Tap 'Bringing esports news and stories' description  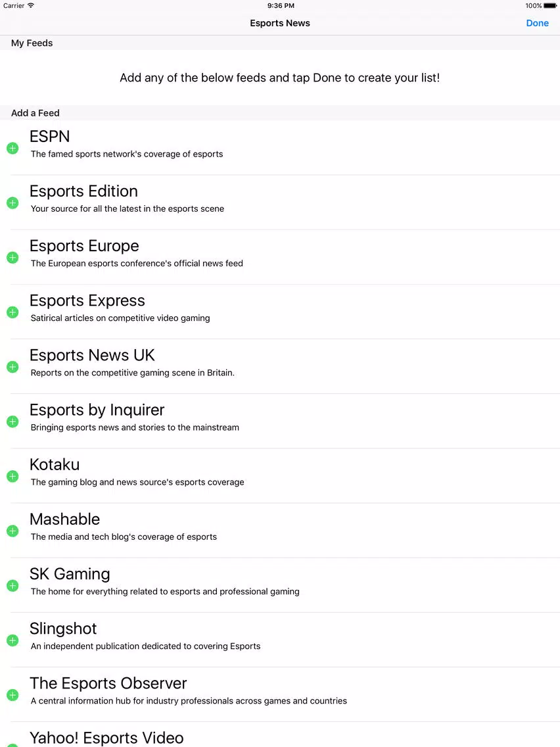[x=135, y=428]
